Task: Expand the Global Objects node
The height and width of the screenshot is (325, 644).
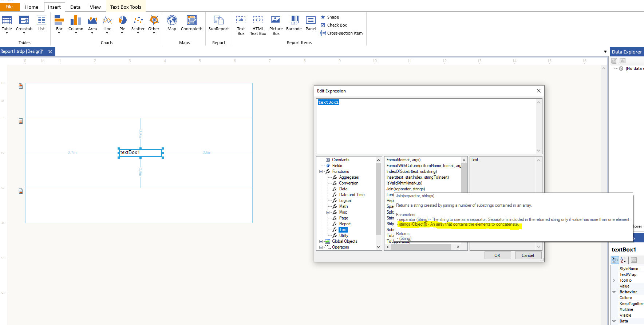Action: [x=321, y=241]
